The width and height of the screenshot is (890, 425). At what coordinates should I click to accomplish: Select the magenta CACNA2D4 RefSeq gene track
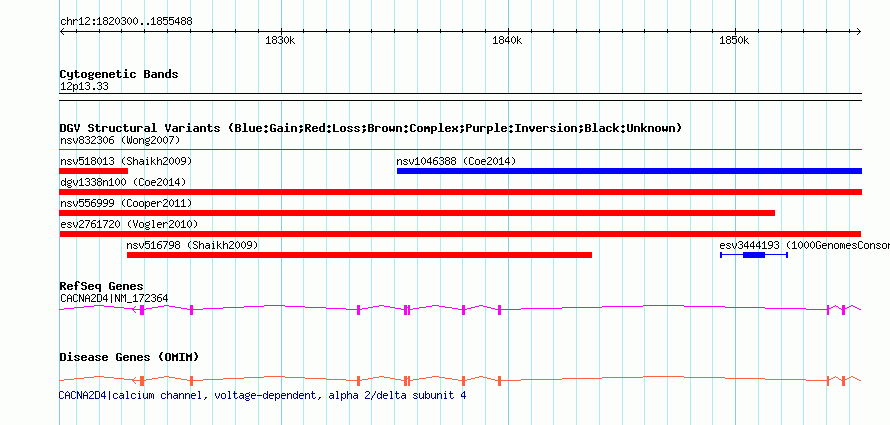point(460,309)
